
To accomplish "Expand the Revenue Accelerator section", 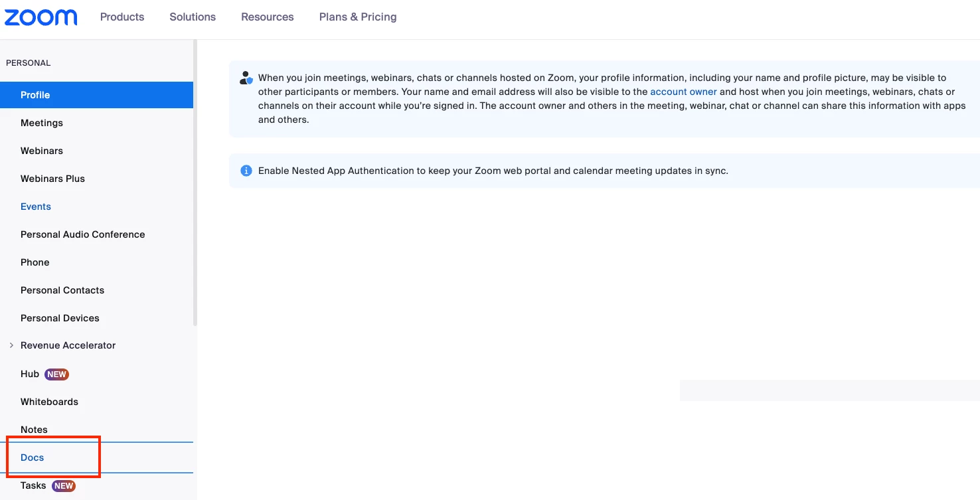I will tap(11, 345).
